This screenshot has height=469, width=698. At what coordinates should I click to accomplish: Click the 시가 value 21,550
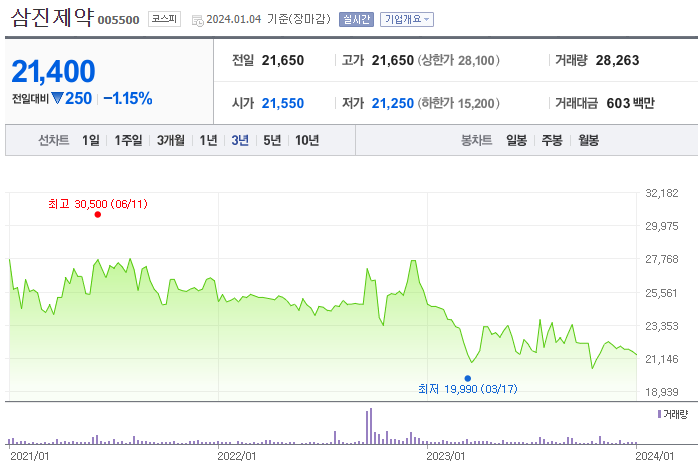click(x=283, y=103)
